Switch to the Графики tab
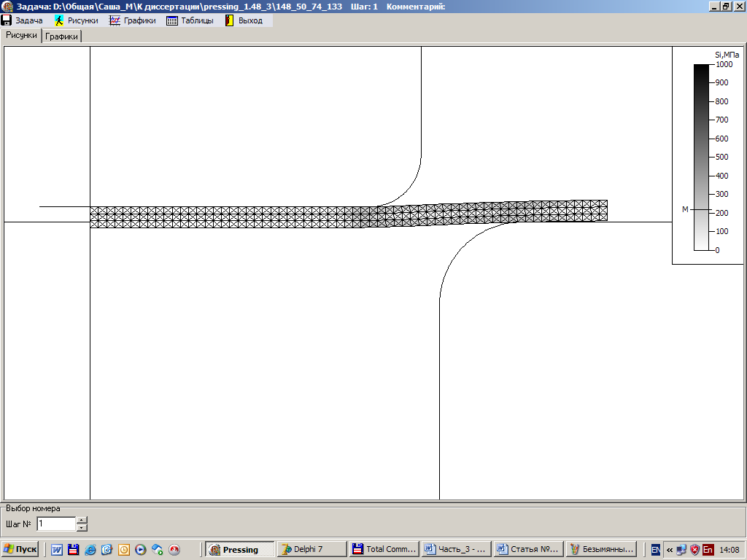This screenshot has width=747, height=560. tap(62, 36)
